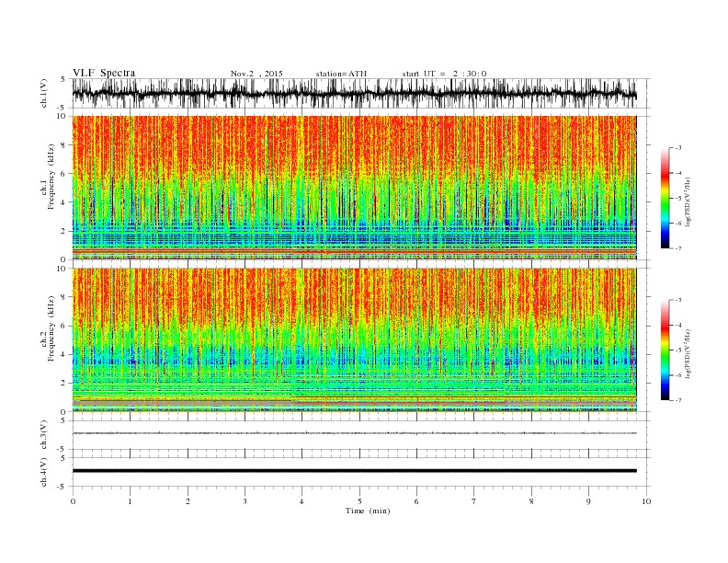Click the ch.2 "Frequency (kHz)" axis label
728x563 pixels.
coord(51,327)
